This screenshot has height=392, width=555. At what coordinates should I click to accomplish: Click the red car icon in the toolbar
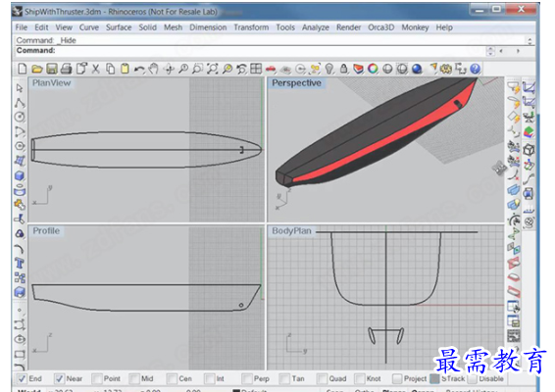click(271, 69)
